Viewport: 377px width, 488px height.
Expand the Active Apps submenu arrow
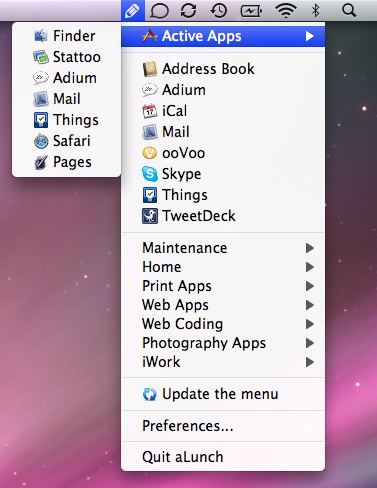pyautogui.click(x=310, y=36)
